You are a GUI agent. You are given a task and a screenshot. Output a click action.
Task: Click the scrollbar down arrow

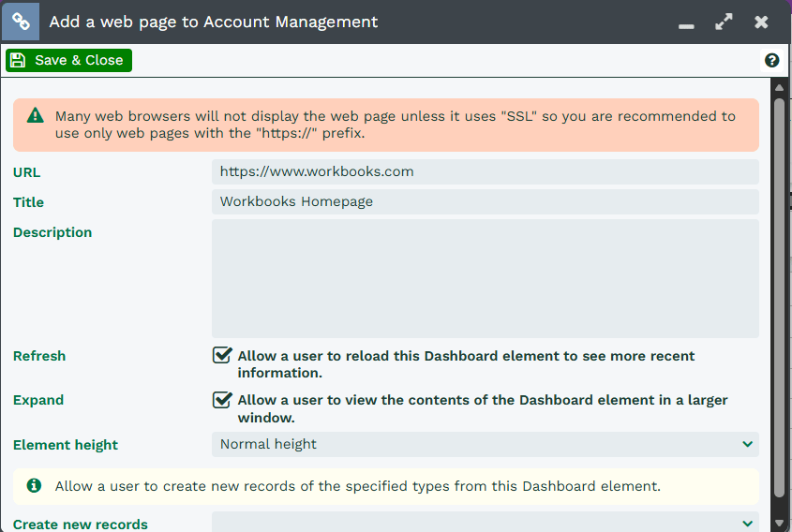(778, 523)
